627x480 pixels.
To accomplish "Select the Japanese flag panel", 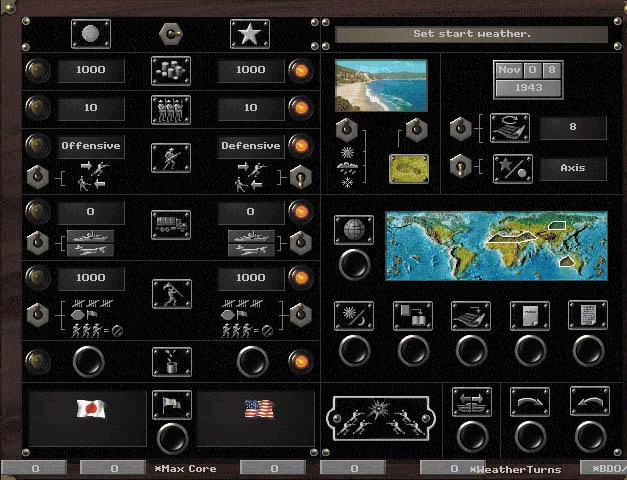I will pos(91,410).
